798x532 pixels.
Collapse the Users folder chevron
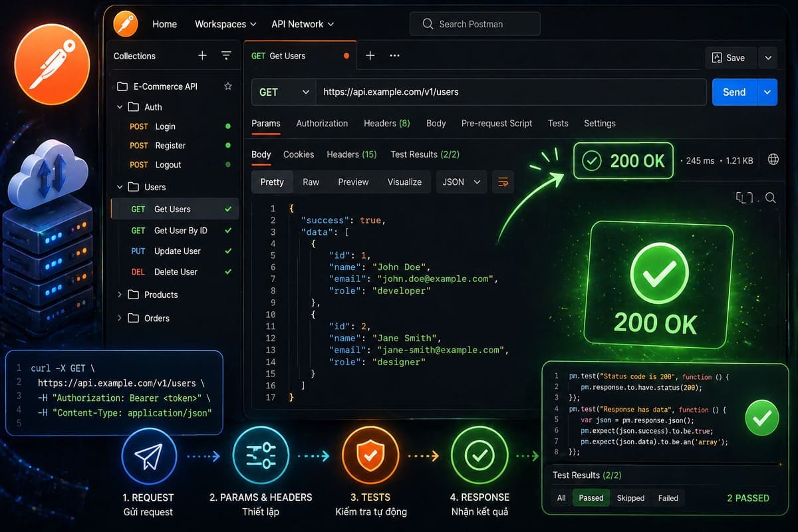click(120, 187)
